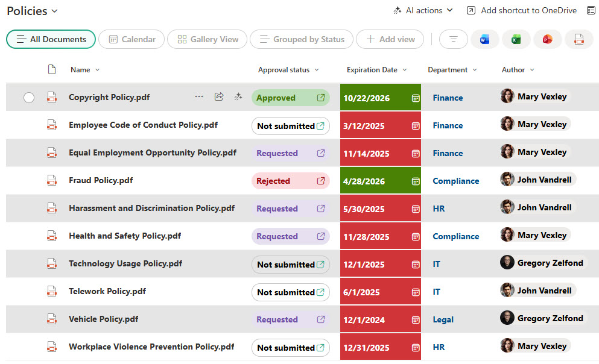This screenshot has width=599, height=364.
Task: Click the Add view button
Action: point(390,39)
